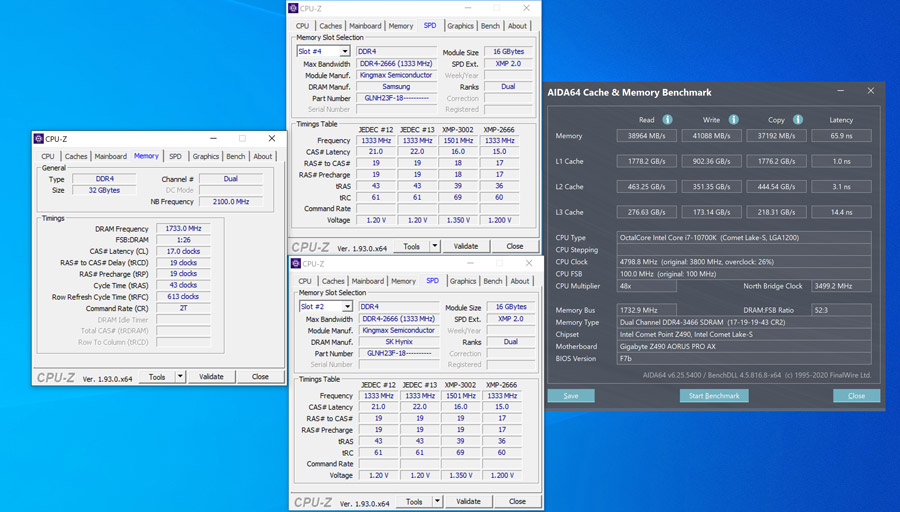Click Start Benchmark in AIDA64
Viewport: 900px width, 512px height.
(714, 395)
